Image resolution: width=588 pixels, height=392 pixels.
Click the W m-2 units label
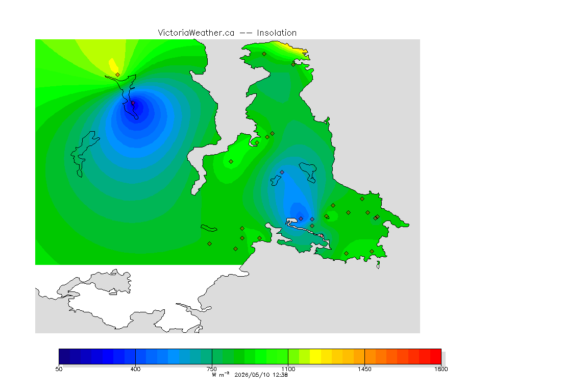pyautogui.click(x=220, y=374)
